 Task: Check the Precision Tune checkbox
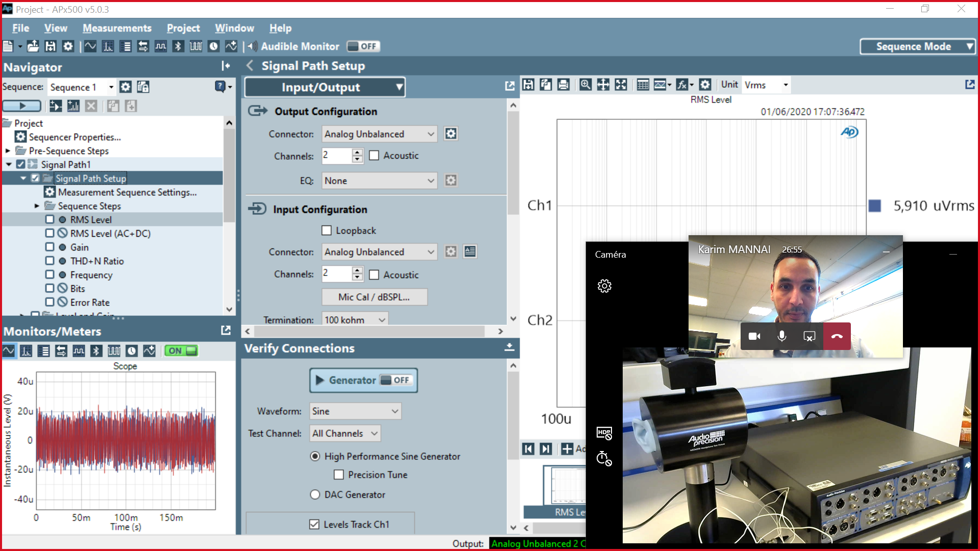click(339, 475)
